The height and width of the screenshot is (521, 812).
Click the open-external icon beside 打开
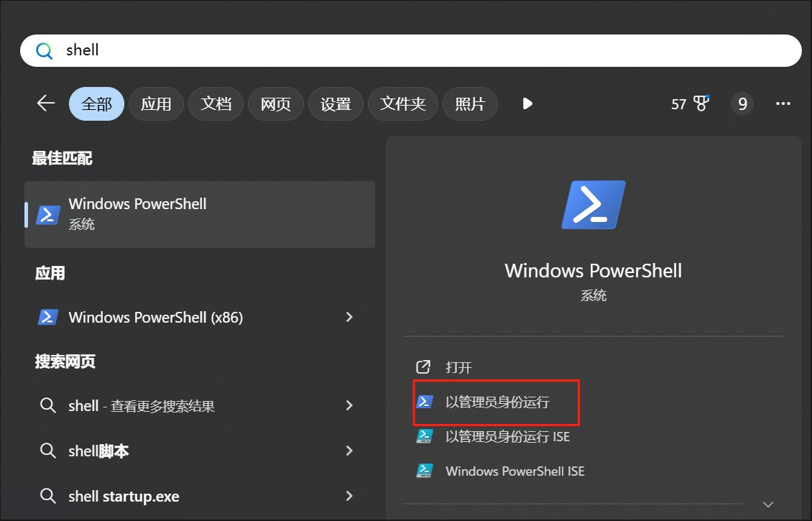[424, 366]
